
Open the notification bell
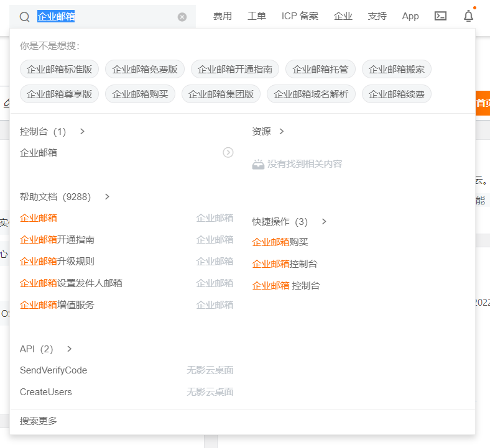[x=468, y=16]
